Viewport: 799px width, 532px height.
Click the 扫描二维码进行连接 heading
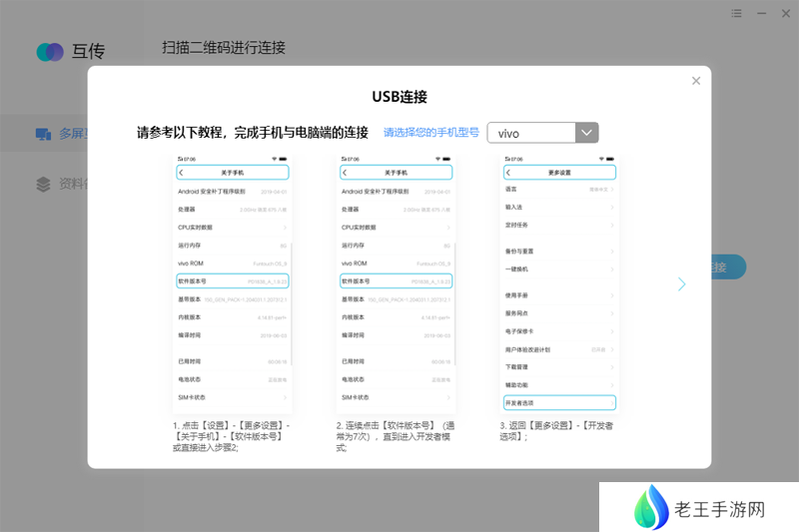[x=224, y=47]
